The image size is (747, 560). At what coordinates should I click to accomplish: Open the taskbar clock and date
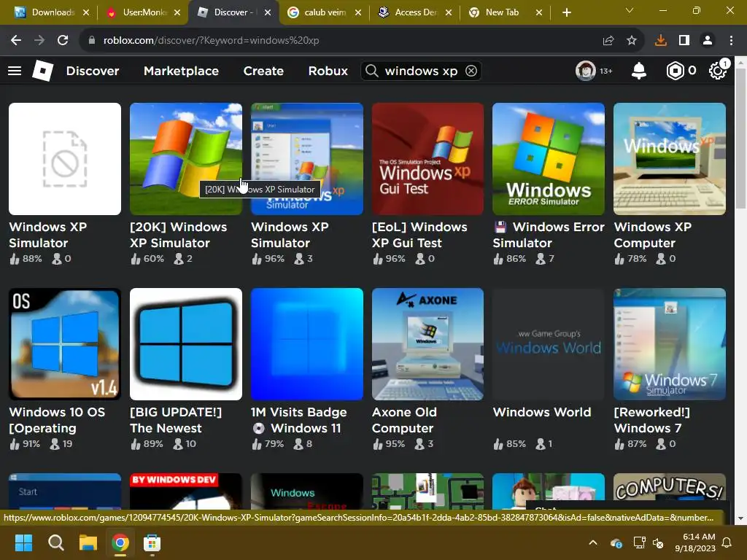695,542
